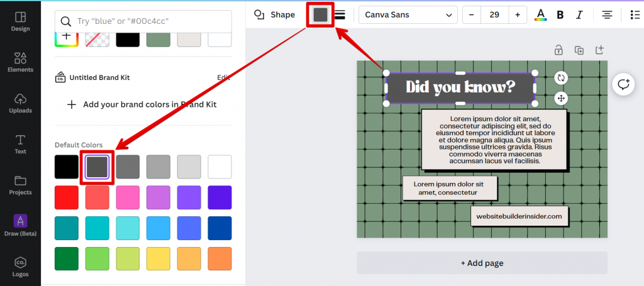The height and width of the screenshot is (286, 644).
Task: Click the Add page button
Action: [482, 263]
